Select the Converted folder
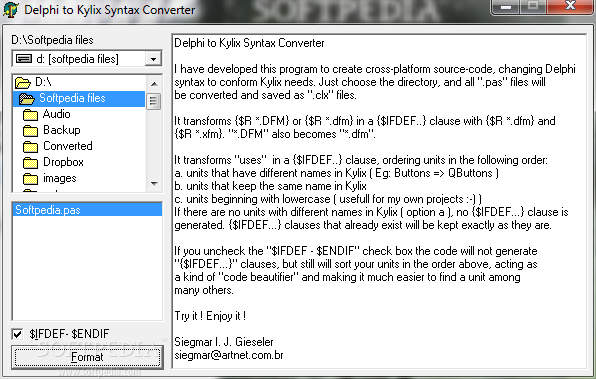 coord(68,146)
